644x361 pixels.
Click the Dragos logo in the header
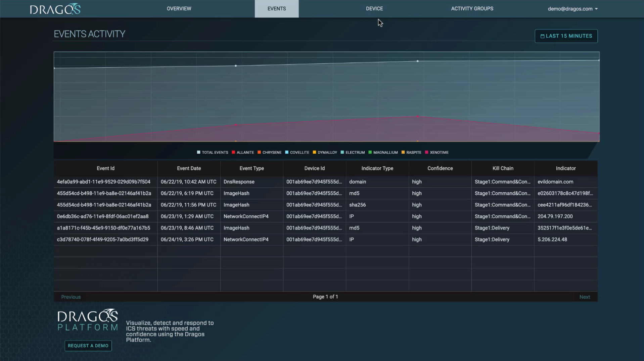[55, 9]
